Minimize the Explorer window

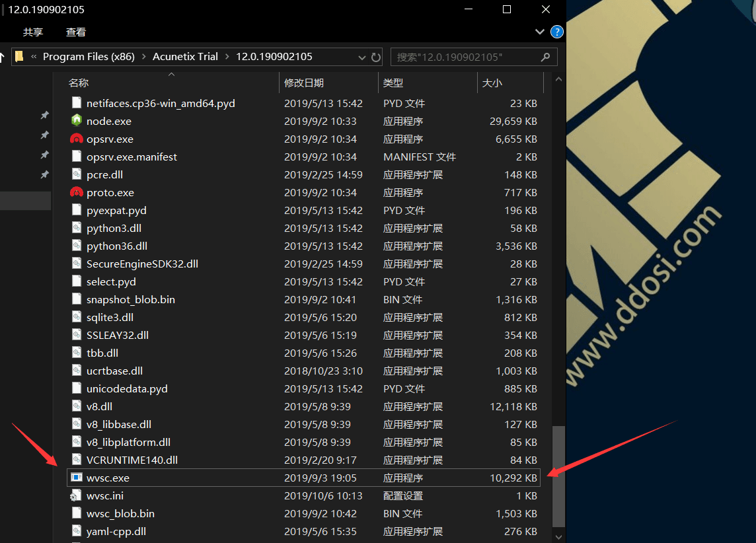pyautogui.click(x=468, y=9)
